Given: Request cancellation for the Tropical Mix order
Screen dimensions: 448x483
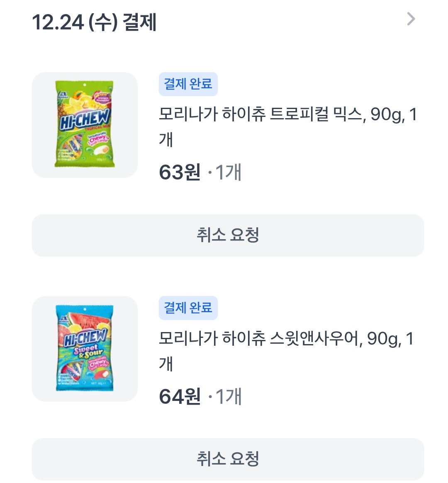Looking at the screenshot, I should (228, 235).
